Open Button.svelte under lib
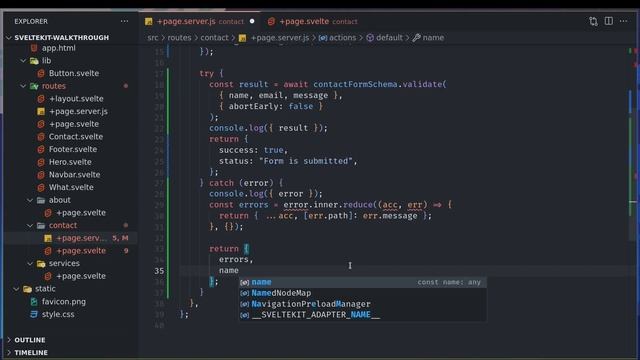Viewport: 640px width, 360px height. (74, 73)
